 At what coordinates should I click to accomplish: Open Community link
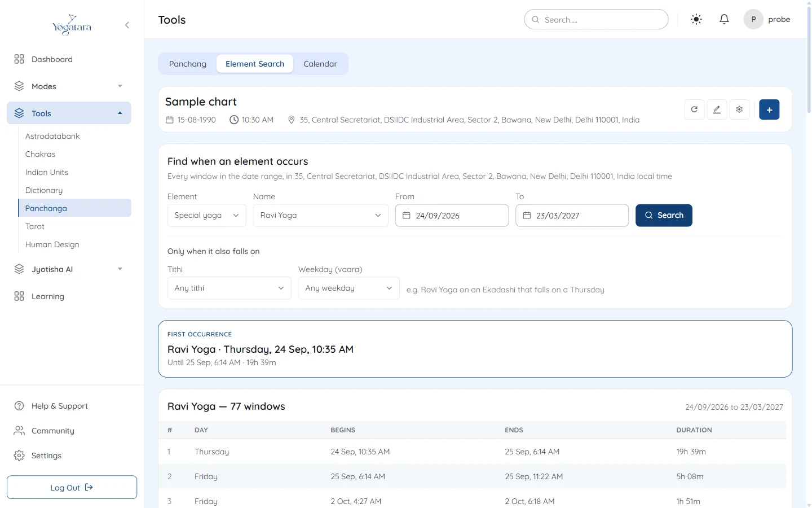point(53,431)
